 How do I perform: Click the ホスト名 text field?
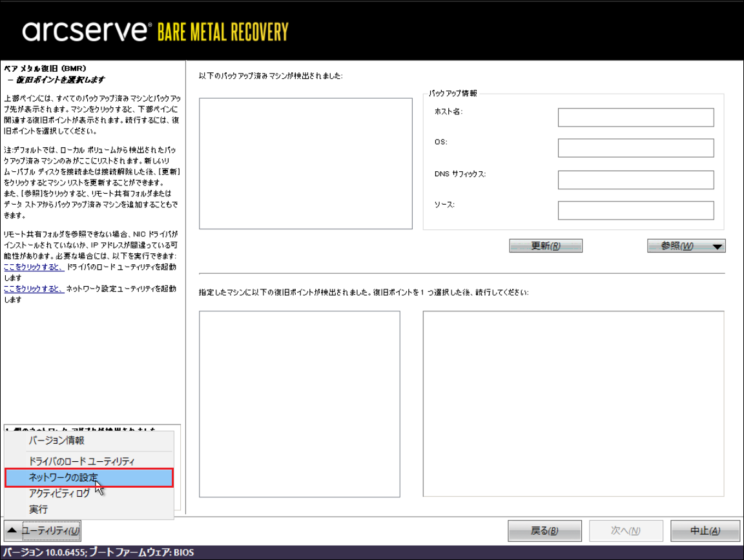(x=635, y=118)
